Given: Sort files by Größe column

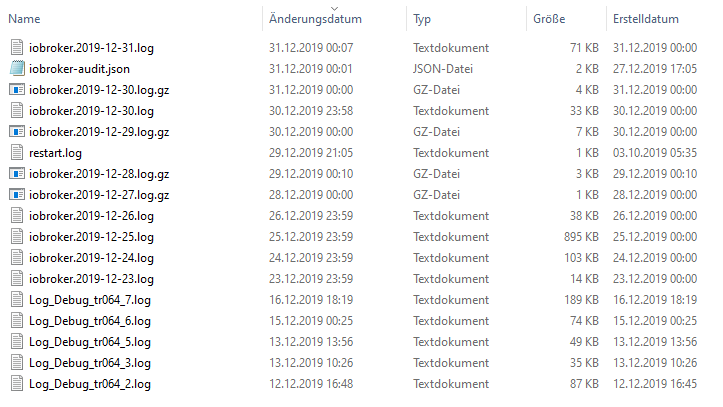Looking at the screenshot, I should 549,19.
